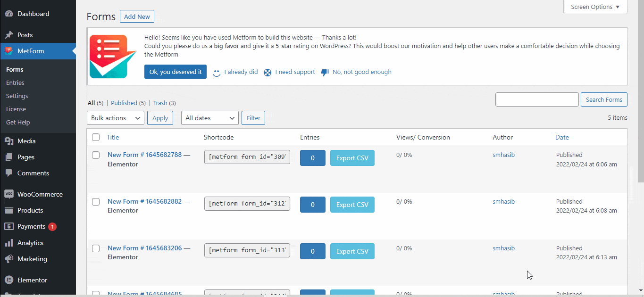644x297 pixels.
Task: Click the Media icon in sidebar
Action: 8,141
